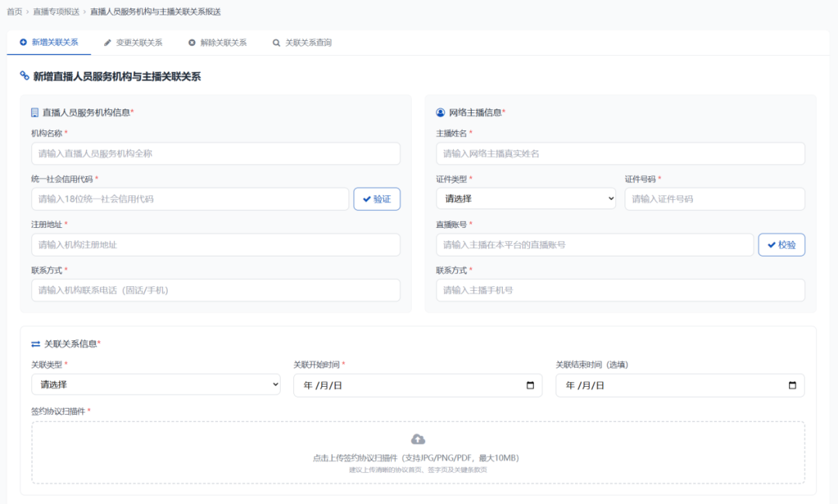Open calendar picker for 关联开始时间
838x504 pixels.
[530, 385]
